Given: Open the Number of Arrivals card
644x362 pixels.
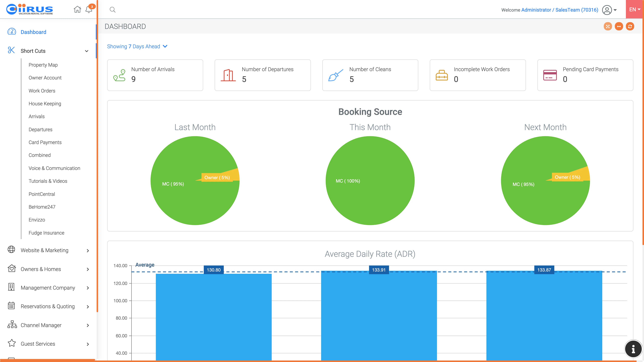Looking at the screenshot, I should [155, 75].
